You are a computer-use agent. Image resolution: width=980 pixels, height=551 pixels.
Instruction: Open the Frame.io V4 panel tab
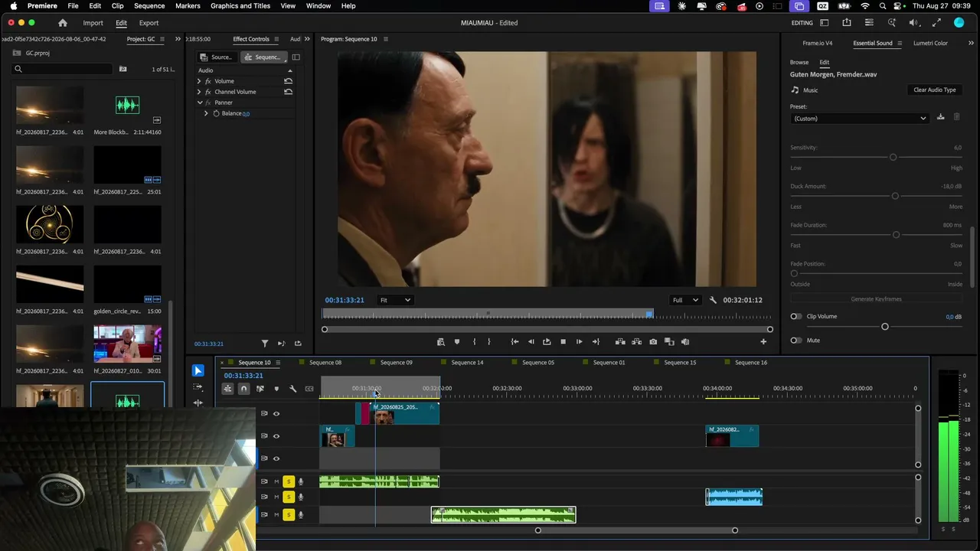point(818,44)
